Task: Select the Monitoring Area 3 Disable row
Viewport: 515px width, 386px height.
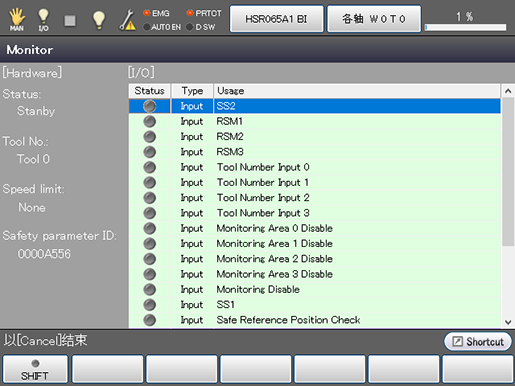Action: 315,274
